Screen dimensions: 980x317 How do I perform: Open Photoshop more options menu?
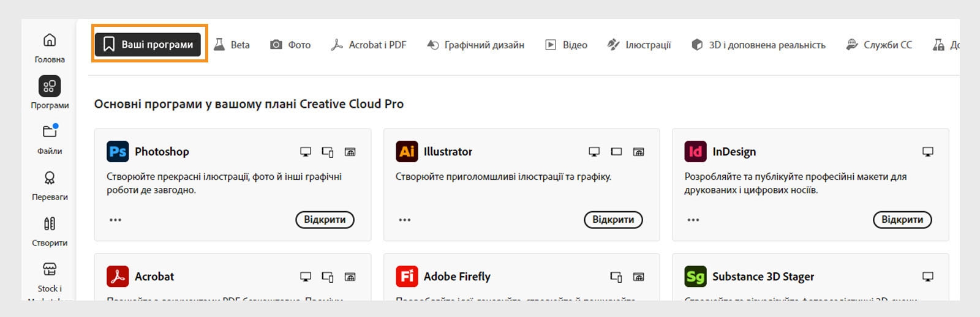point(115,220)
